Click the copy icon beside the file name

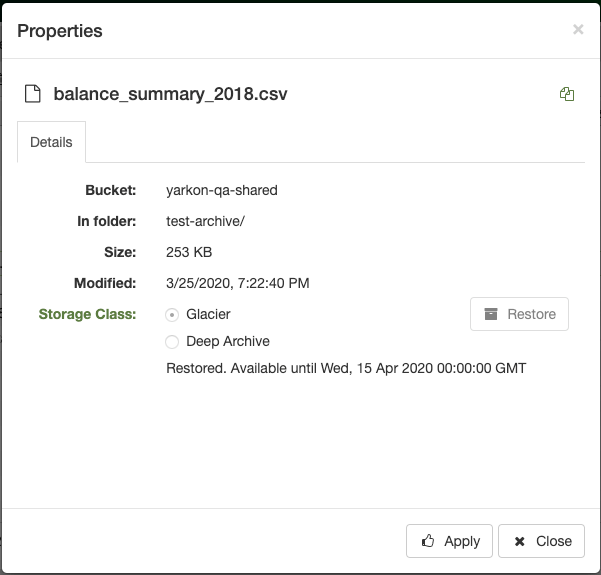[567, 94]
